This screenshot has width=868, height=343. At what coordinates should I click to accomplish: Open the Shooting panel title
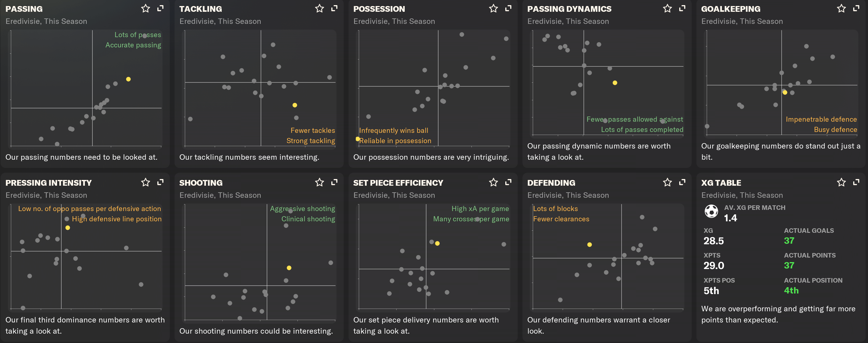201,183
